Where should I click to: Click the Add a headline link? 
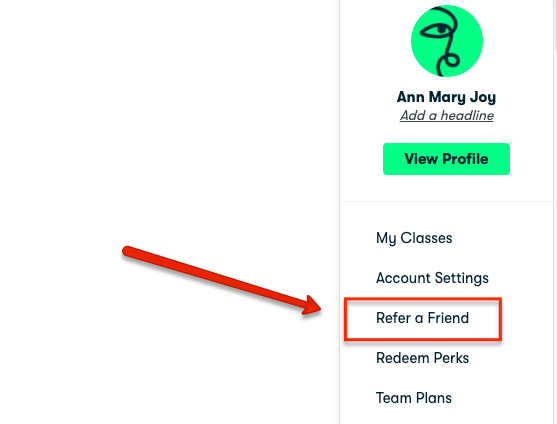(x=447, y=116)
